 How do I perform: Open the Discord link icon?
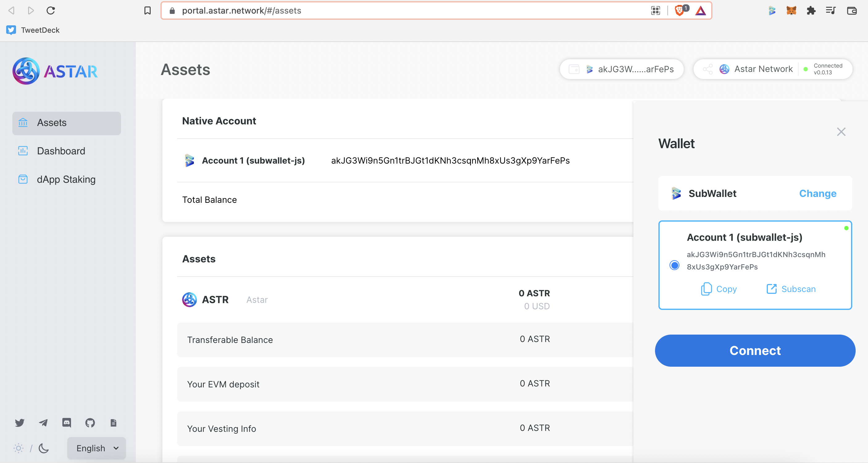[x=67, y=423]
